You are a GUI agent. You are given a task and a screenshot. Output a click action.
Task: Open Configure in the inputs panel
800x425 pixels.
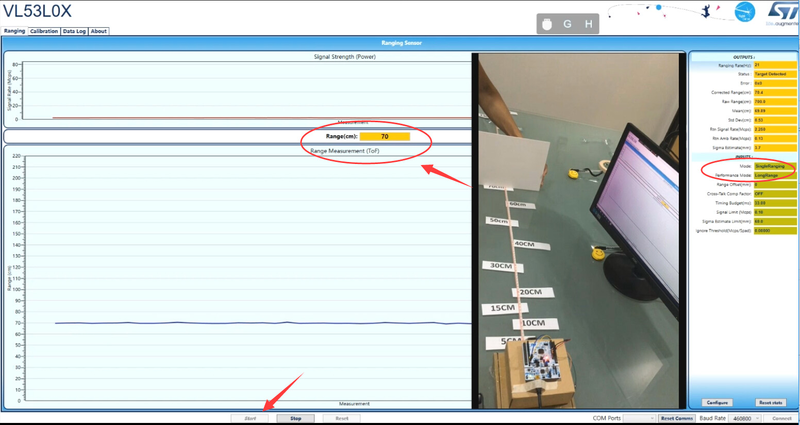717,403
